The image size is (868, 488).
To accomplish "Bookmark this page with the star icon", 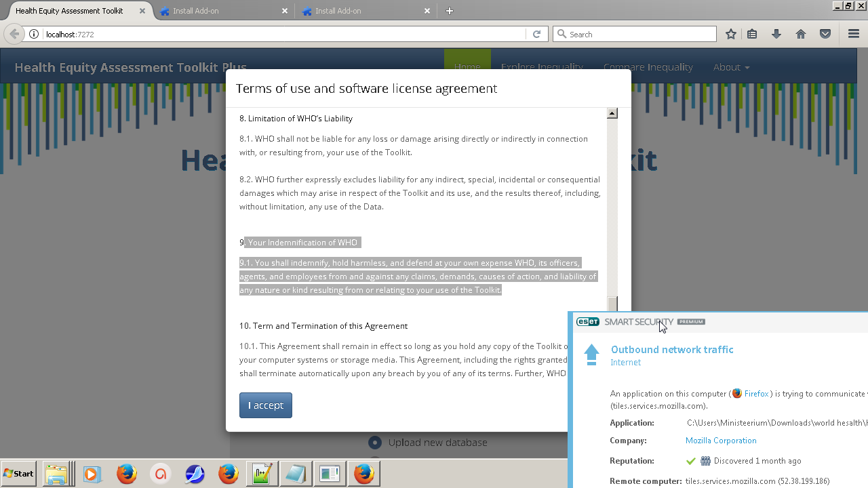I will click(x=731, y=34).
